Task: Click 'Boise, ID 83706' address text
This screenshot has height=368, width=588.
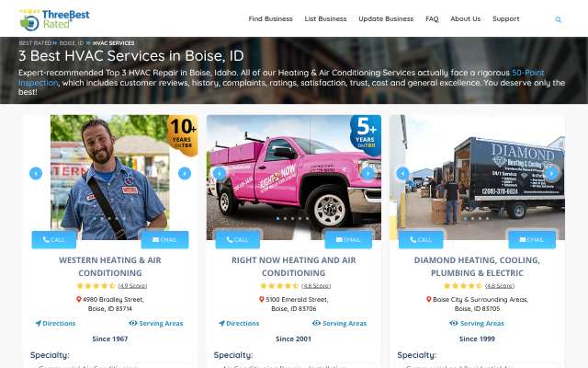Action: click(x=294, y=309)
